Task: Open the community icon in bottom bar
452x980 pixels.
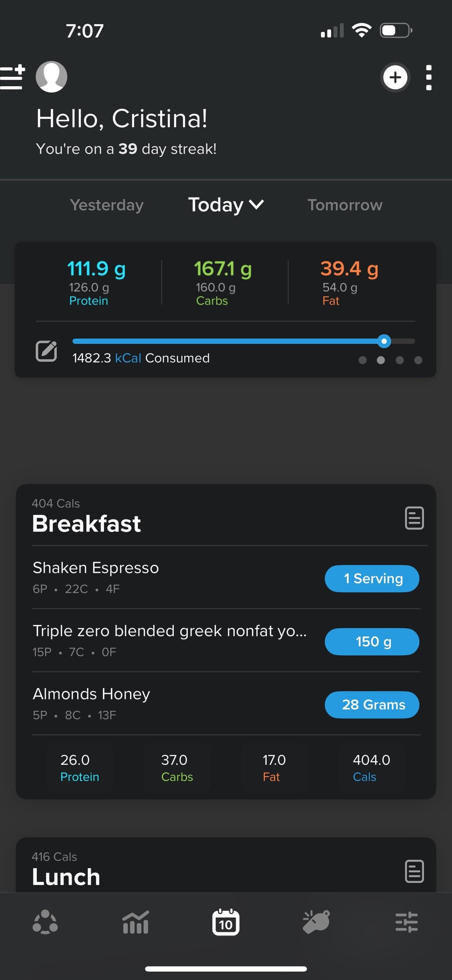Action: [x=45, y=922]
